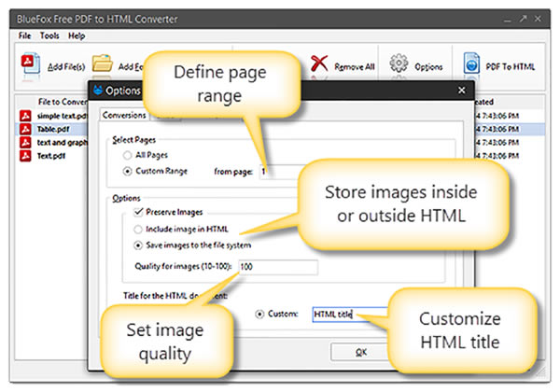Select the All Pages radio button

pyautogui.click(x=128, y=157)
